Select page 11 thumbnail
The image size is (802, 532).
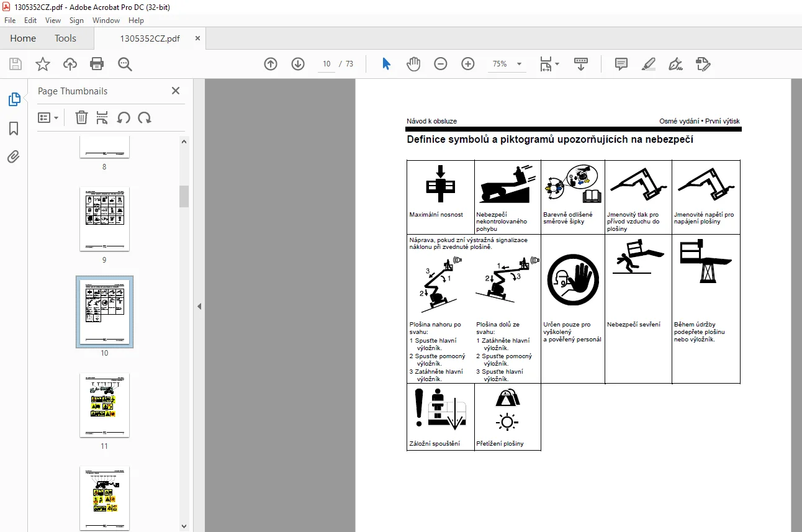(x=104, y=405)
